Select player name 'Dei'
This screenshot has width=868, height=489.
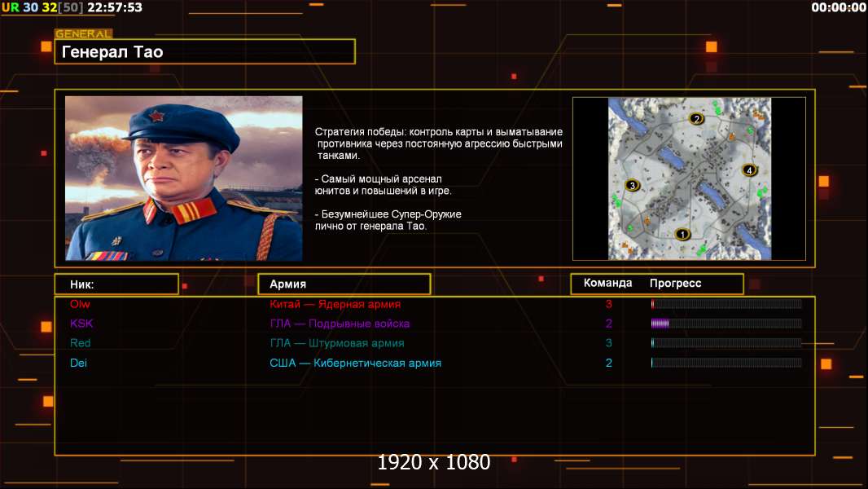tap(79, 363)
